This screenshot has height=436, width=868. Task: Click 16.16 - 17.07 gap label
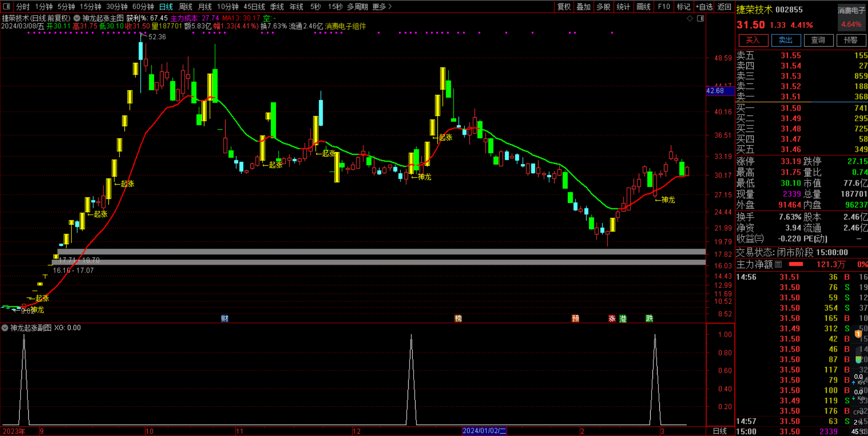(x=73, y=271)
